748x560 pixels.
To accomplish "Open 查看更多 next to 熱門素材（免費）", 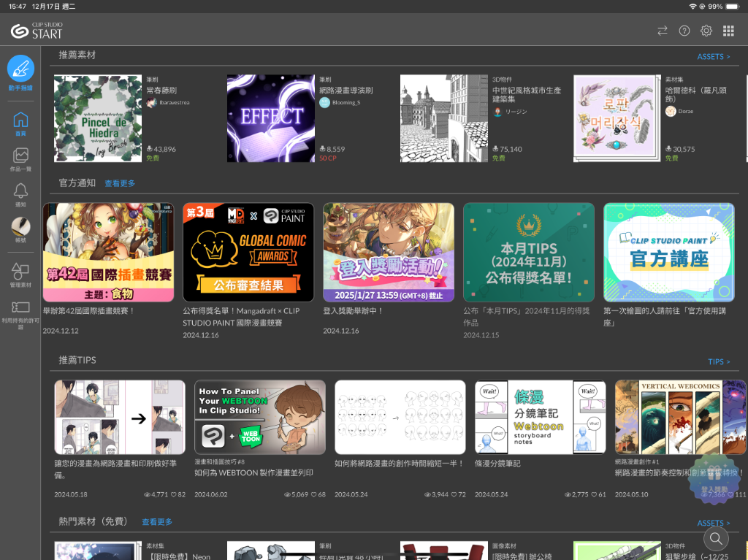I will (157, 522).
